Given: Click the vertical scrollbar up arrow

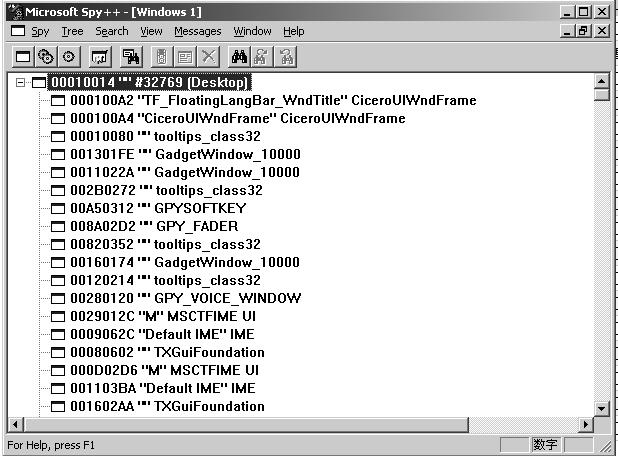Looking at the screenshot, I should pyautogui.click(x=601, y=82).
